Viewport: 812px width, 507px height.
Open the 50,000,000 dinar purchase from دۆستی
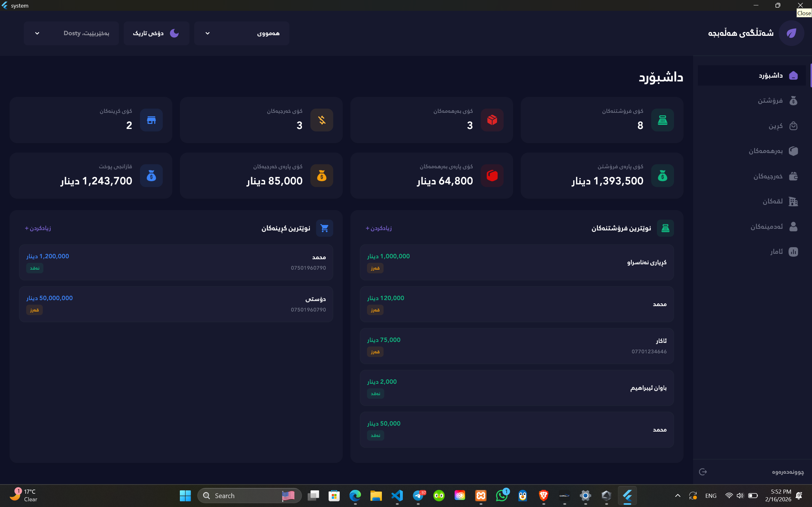click(x=176, y=304)
